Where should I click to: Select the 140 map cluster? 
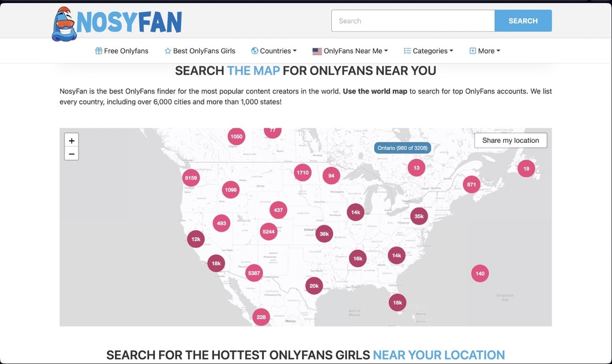point(480,273)
